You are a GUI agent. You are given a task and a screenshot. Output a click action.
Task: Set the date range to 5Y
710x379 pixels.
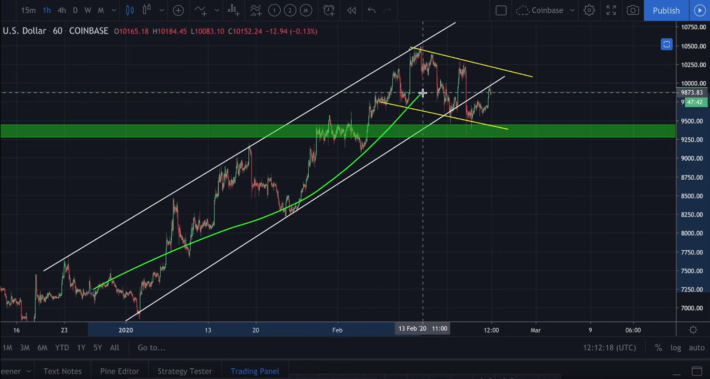97,348
